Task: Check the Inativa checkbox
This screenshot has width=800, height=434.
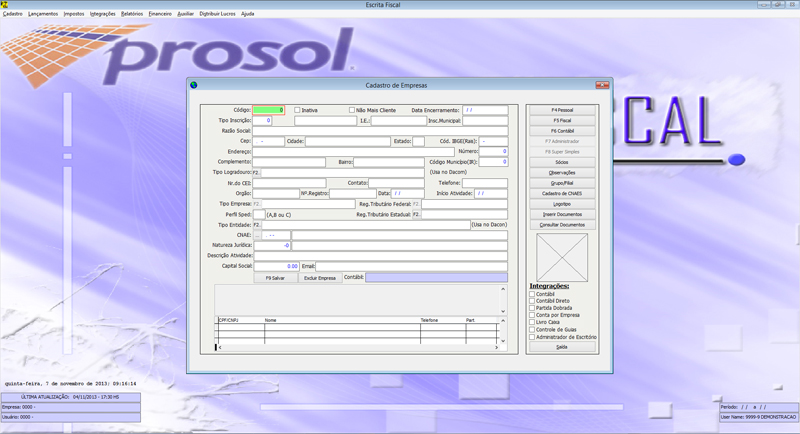Action: pos(297,110)
